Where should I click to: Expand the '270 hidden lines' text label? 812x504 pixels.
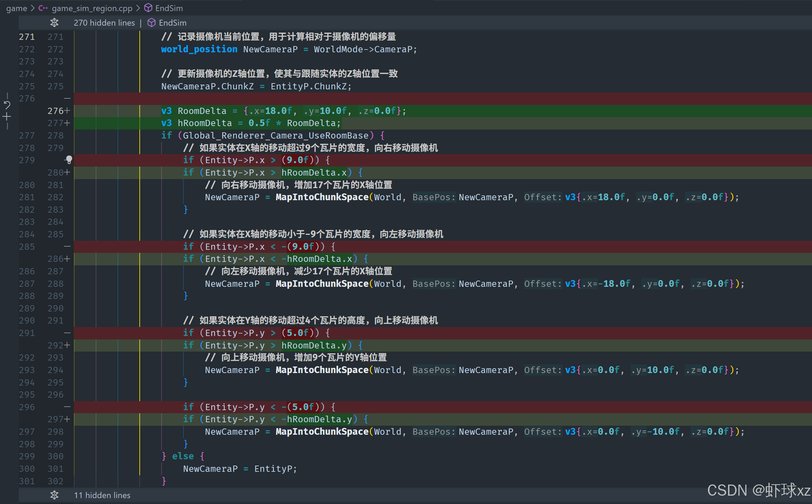(104, 23)
